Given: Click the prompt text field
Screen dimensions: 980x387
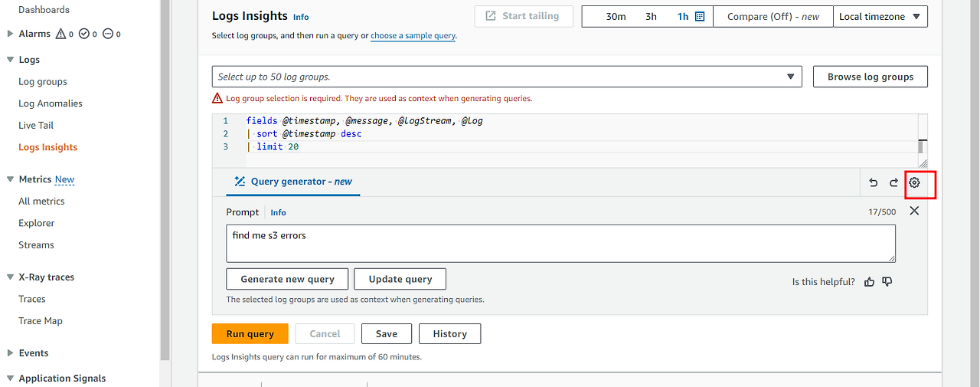Looking at the screenshot, I should point(560,244).
